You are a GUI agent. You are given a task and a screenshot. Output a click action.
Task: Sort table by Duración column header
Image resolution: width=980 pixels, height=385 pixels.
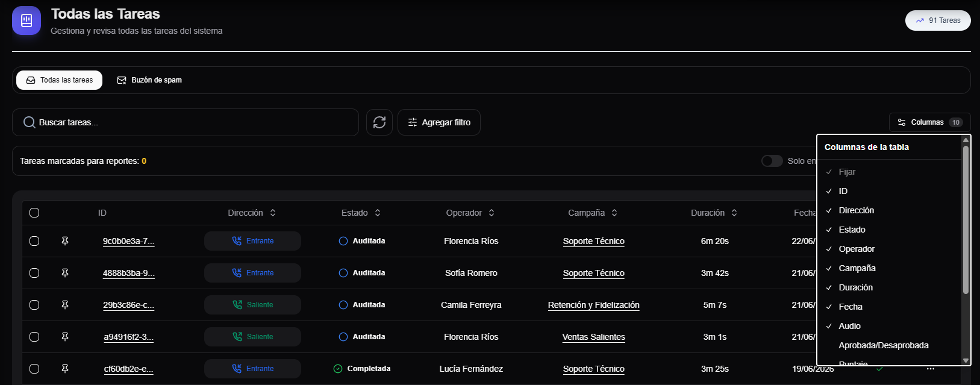[714, 213]
